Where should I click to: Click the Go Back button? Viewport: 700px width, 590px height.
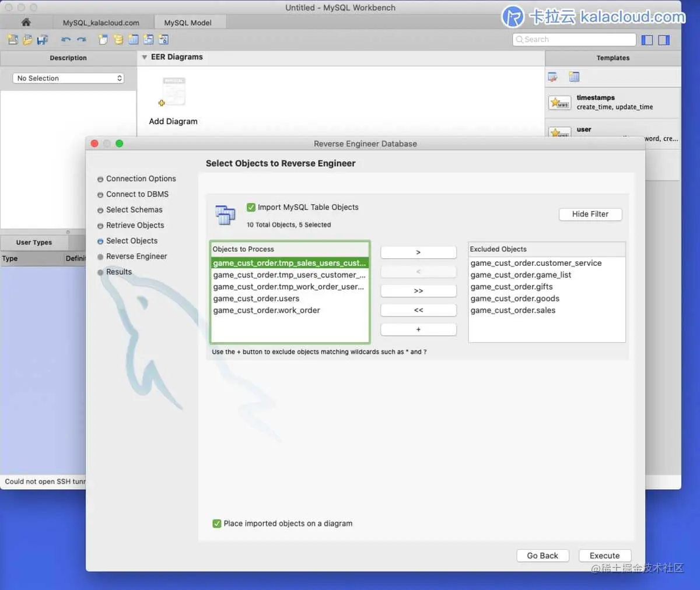click(x=542, y=556)
